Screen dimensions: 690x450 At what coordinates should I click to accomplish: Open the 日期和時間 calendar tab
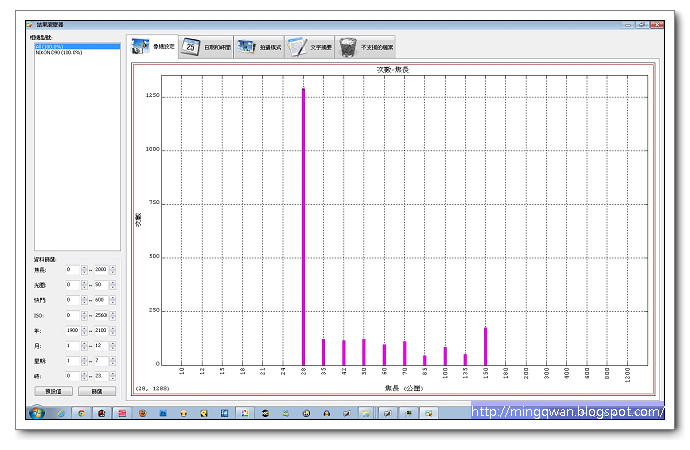206,47
